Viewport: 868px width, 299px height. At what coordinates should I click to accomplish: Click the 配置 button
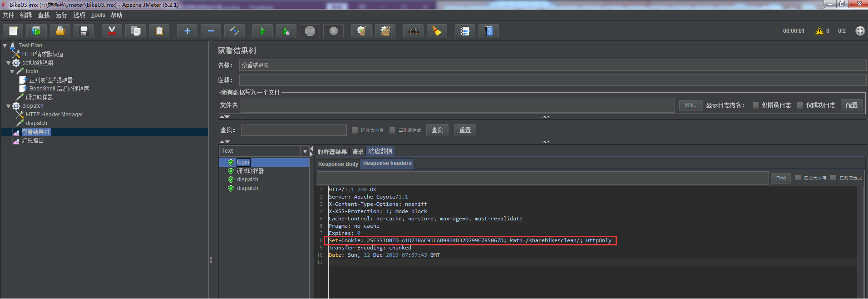click(x=852, y=105)
